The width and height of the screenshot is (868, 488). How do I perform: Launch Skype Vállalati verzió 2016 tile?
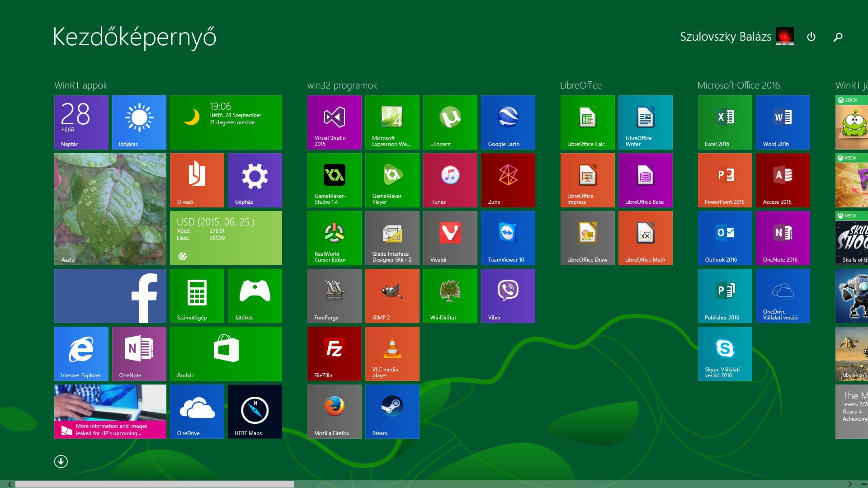coord(725,354)
